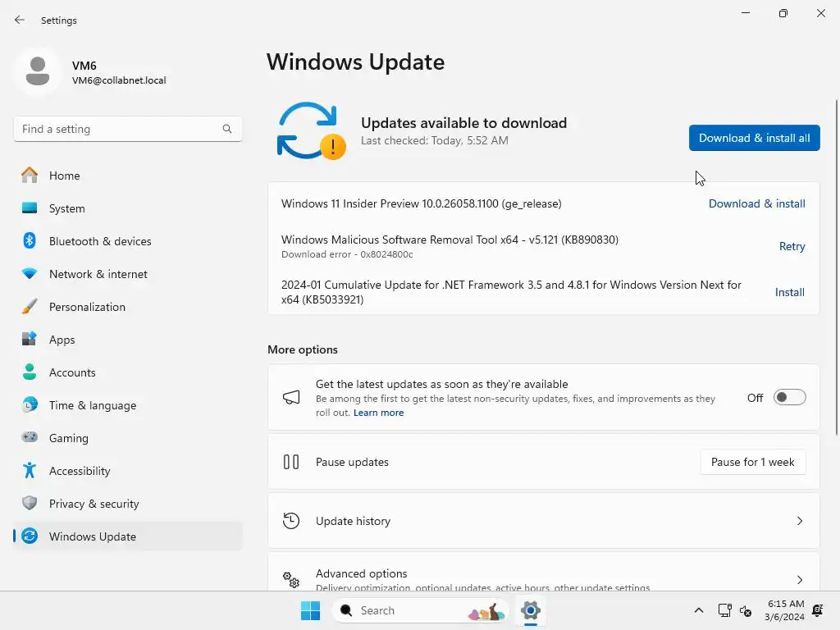
Task: Click the Network wifi icon in sidebar
Action: pos(30,274)
